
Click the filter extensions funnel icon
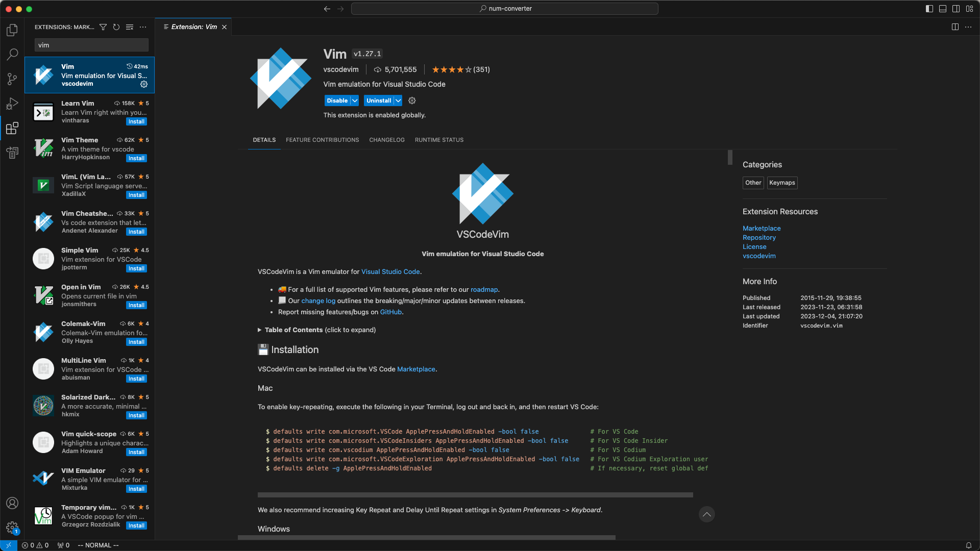coord(103,27)
